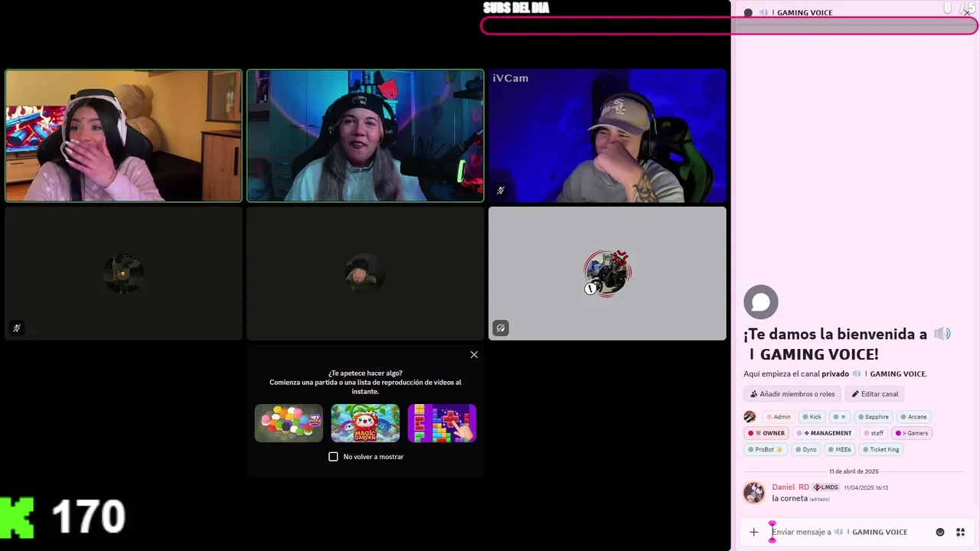Focus the 'Enviar mensaje a GAMING VOICE' field
The image size is (980, 551).
point(850,532)
